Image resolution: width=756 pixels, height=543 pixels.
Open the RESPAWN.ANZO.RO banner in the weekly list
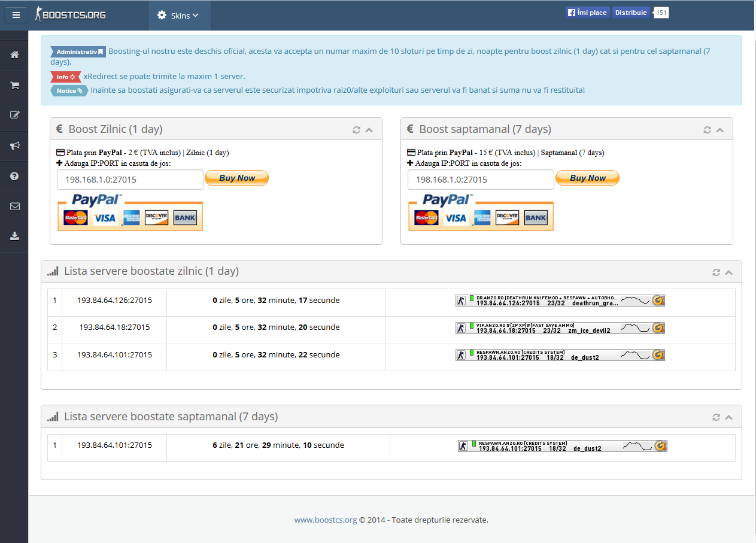click(563, 447)
